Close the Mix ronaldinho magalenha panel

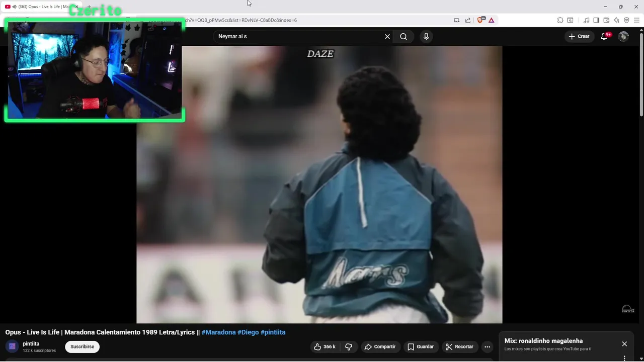coord(624,344)
